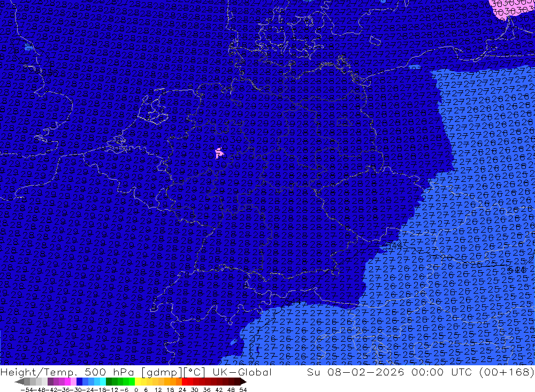The image size is (535, 392).
Task: Click the dark right arrow of the color scale
Action: coord(243,381)
